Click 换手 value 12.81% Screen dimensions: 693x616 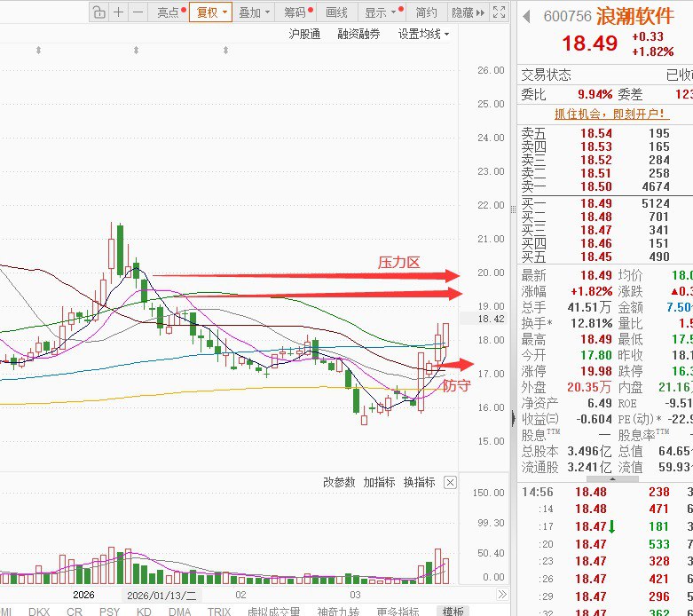point(591,323)
